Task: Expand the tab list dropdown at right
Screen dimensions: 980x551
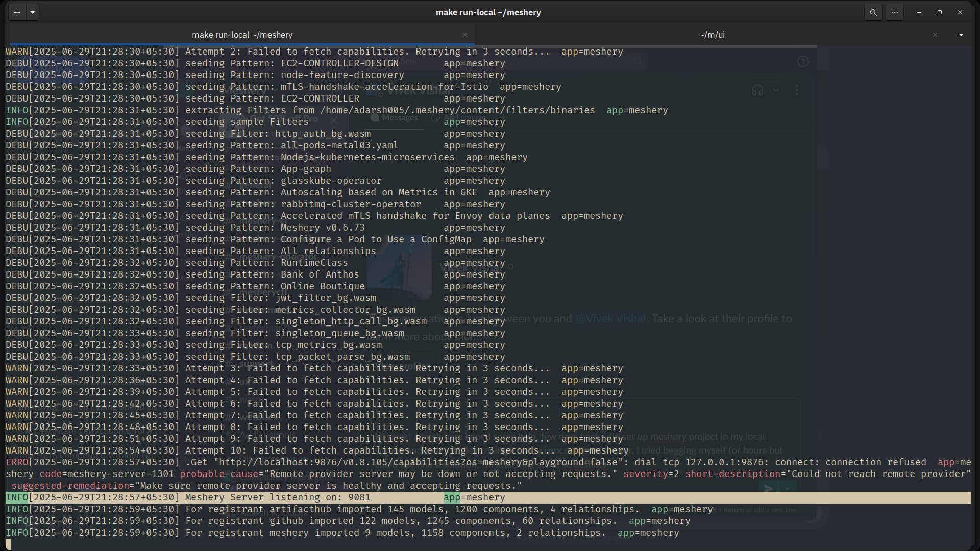Action: [961, 35]
